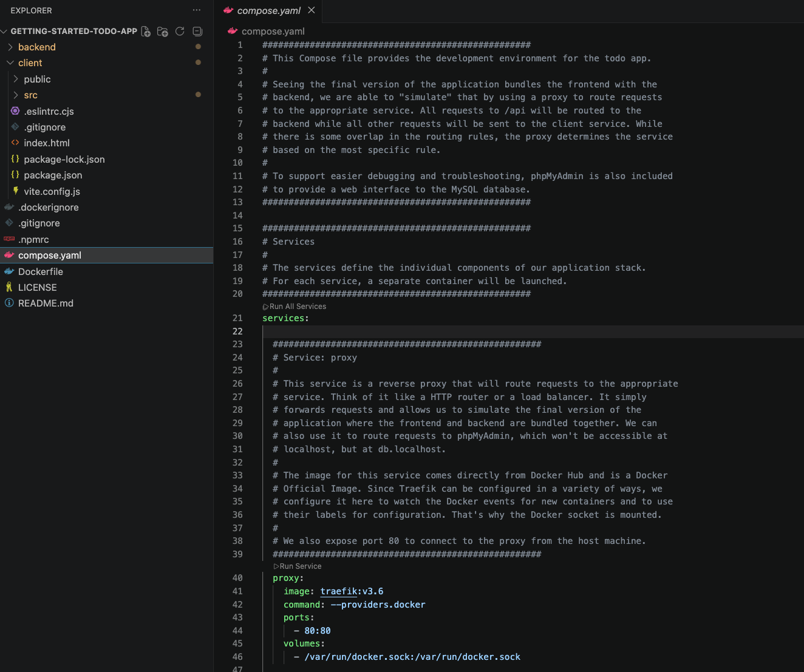Click the JSON braces icon beside package-lock.json

coord(15,159)
